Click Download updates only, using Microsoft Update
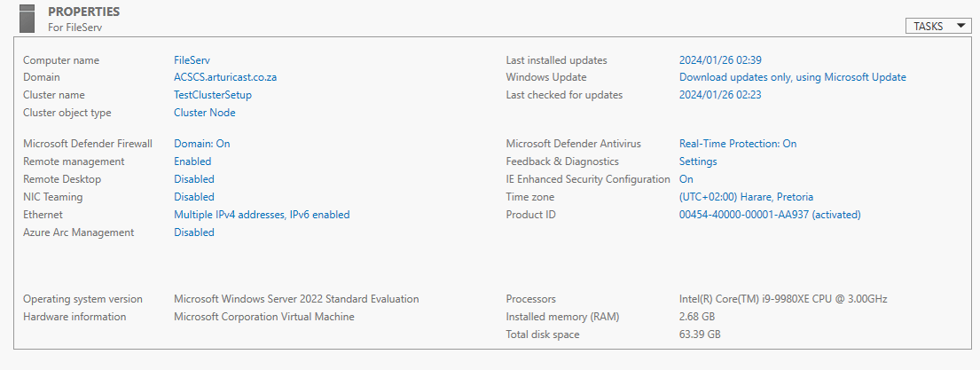Viewport: 980px width, 370px height. 792,77
